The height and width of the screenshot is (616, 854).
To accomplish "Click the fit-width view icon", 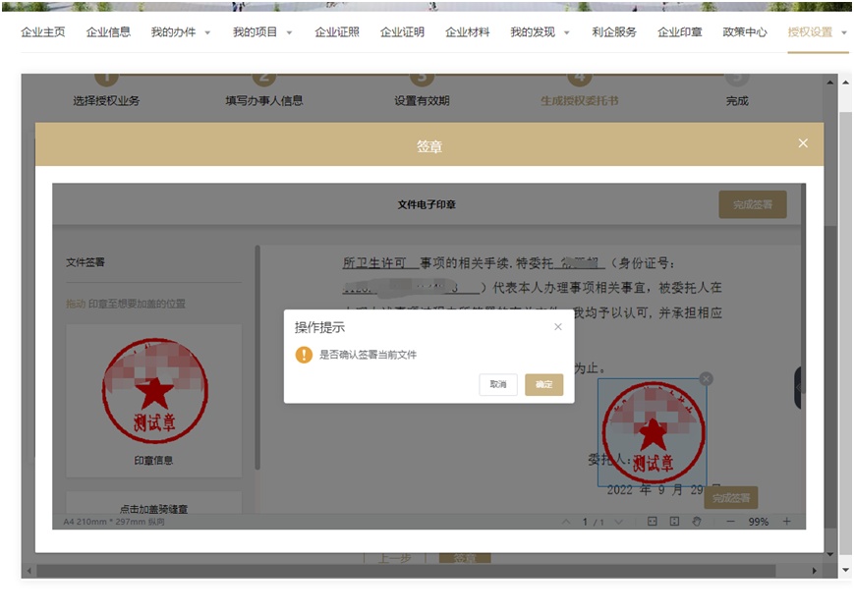I will [x=653, y=522].
